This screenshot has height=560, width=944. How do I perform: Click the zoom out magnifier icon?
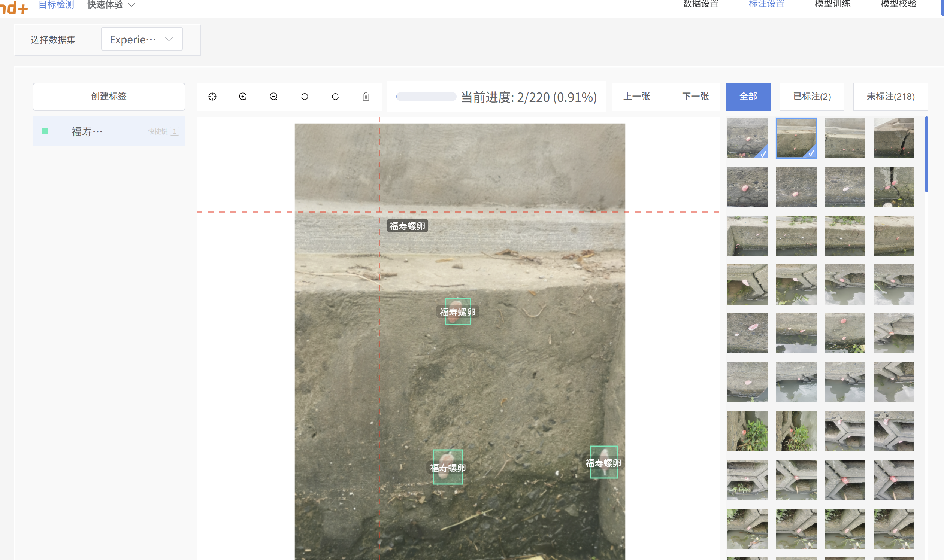tap(274, 97)
